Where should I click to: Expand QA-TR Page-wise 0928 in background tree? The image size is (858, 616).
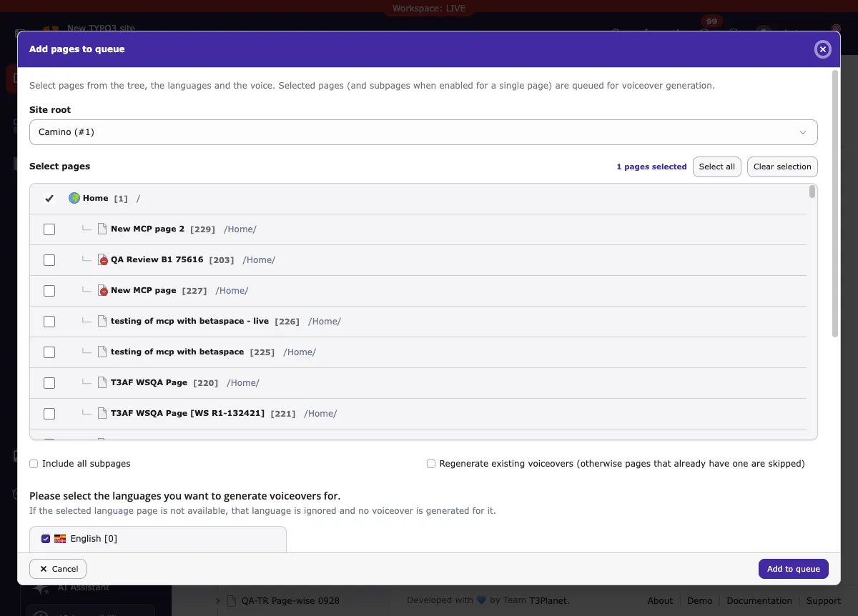(x=218, y=602)
